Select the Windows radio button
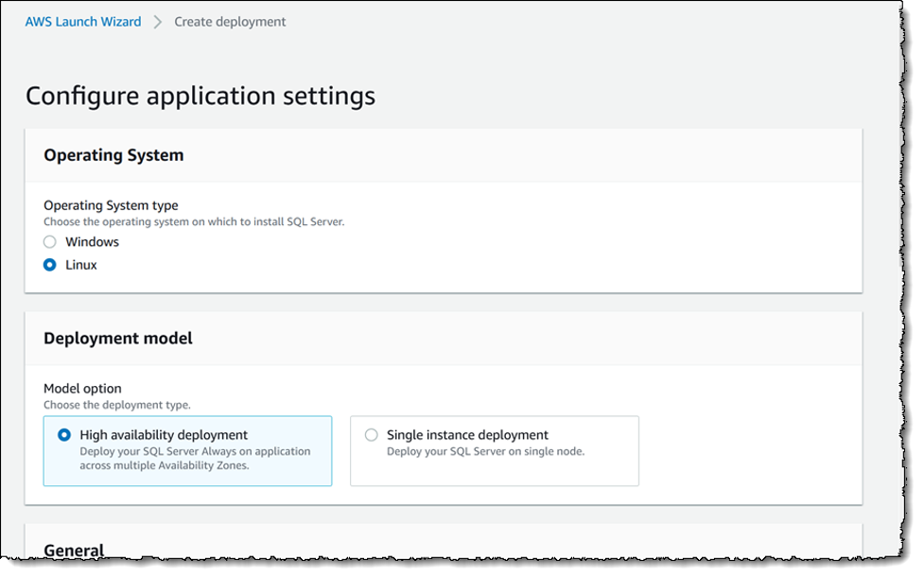 pos(50,242)
